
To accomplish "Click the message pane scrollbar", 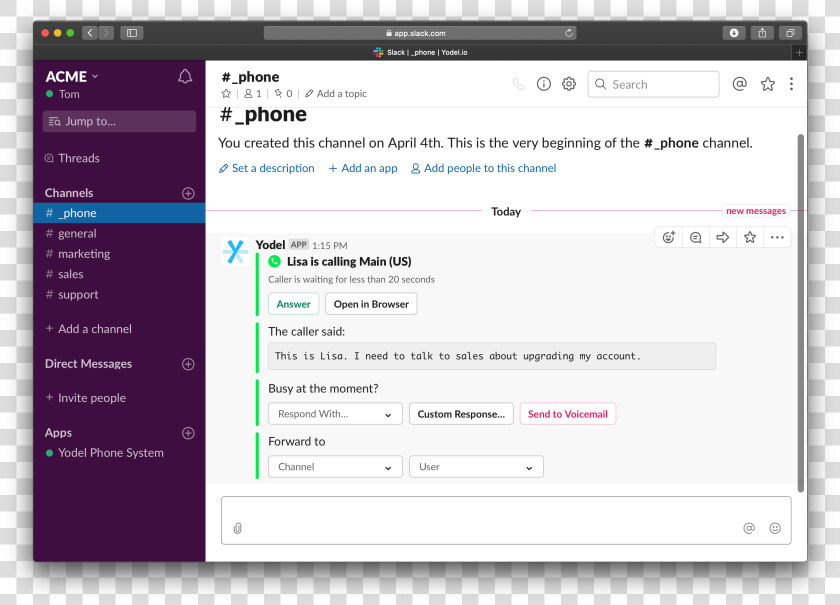I will (801, 313).
